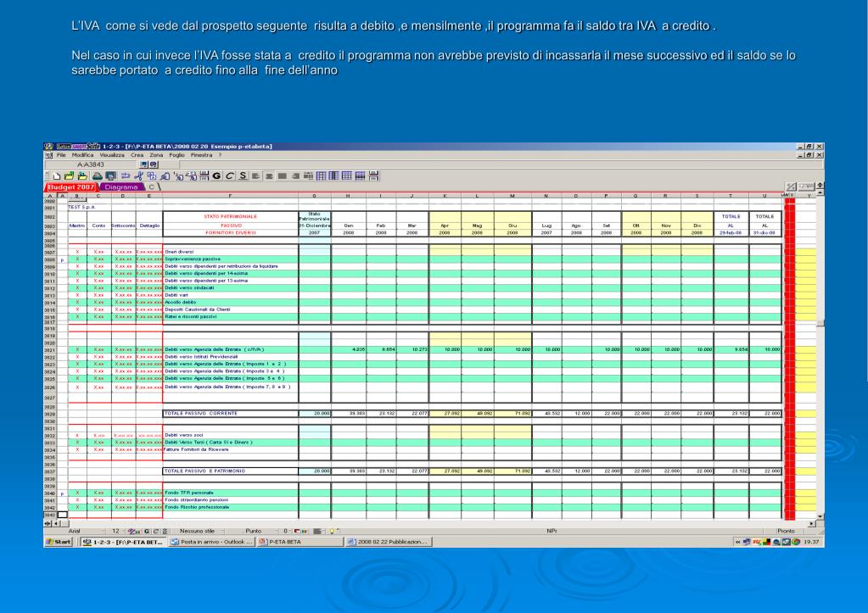Click the horizontal scrollbar right arrow
The height and width of the screenshot is (613, 868).
tap(812, 523)
